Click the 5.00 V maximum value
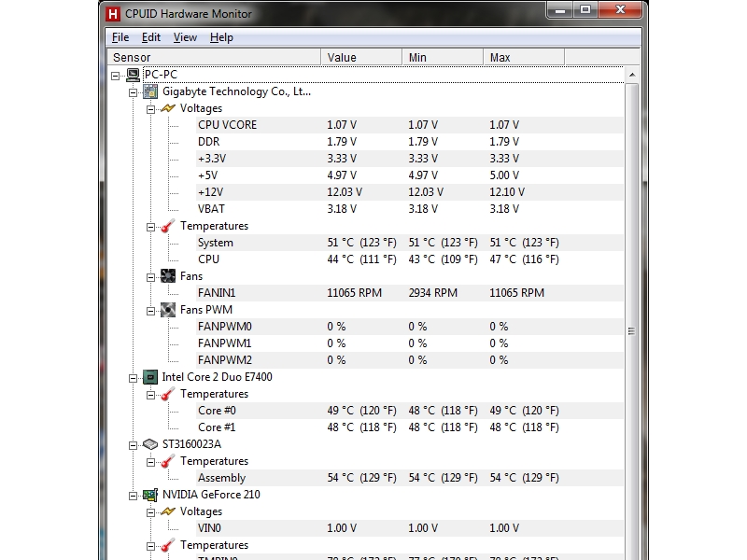This screenshot has width=747, height=560. coord(504,175)
